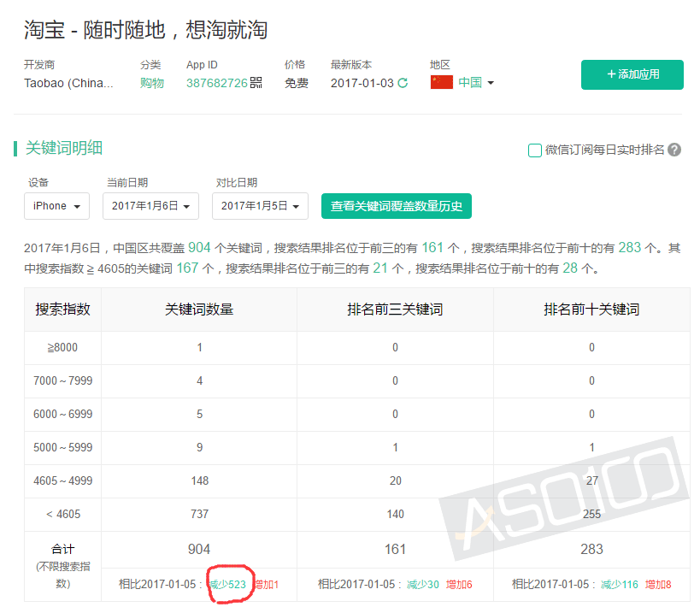Click keyword count 9 in 5000～5999 row

tap(199, 447)
